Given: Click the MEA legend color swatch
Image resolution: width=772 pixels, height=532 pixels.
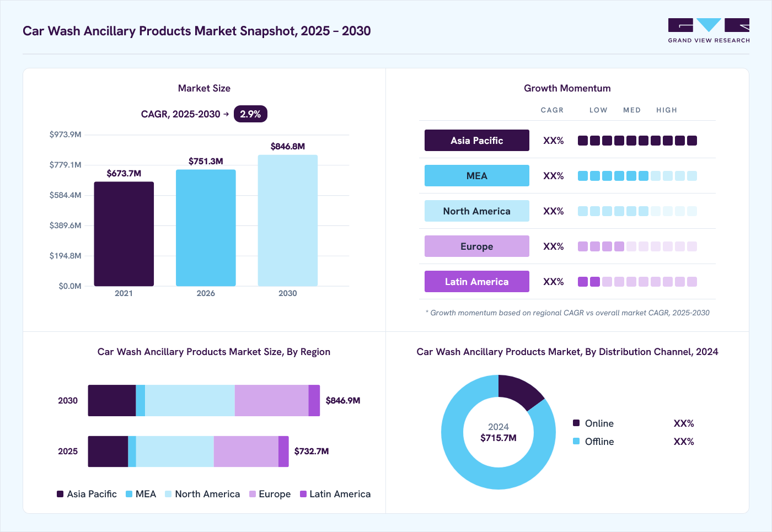Looking at the screenshot, I should coord(129,494).
